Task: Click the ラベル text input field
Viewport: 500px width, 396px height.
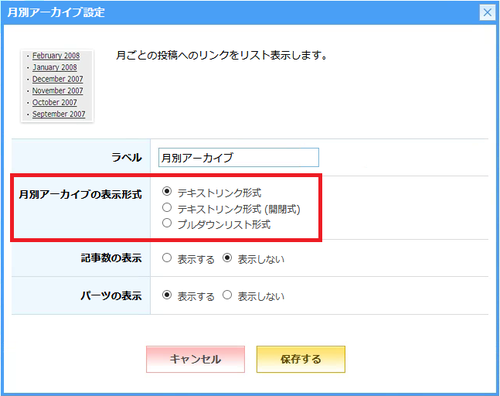Action: tap(238, 157)
